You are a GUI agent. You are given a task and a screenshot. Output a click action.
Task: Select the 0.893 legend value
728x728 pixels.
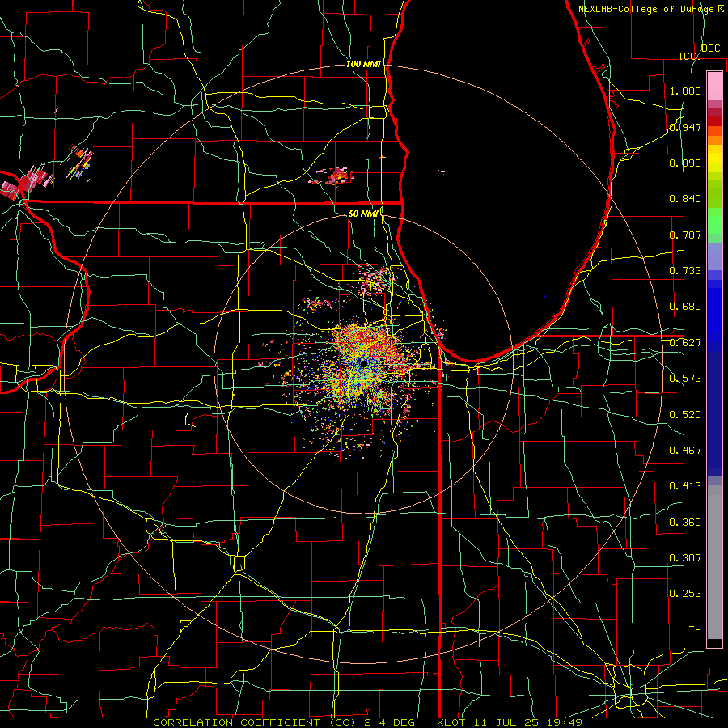point(685,163)
